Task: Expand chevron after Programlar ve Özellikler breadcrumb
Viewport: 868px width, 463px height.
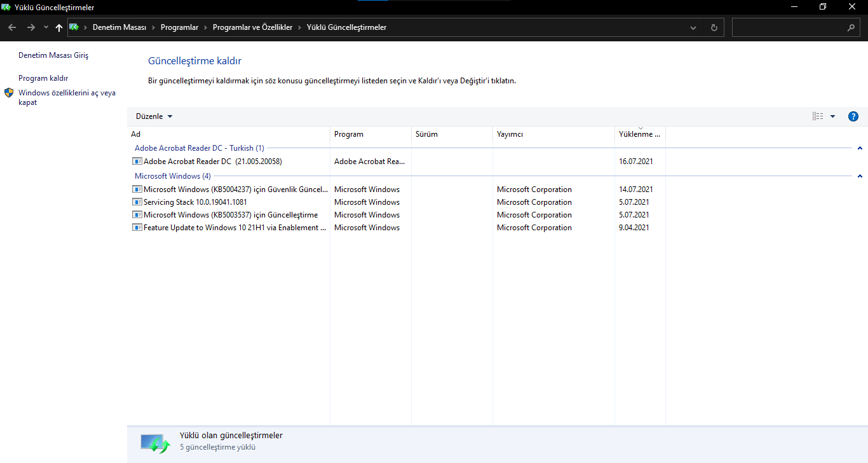Action: click(x=299, y=27)
